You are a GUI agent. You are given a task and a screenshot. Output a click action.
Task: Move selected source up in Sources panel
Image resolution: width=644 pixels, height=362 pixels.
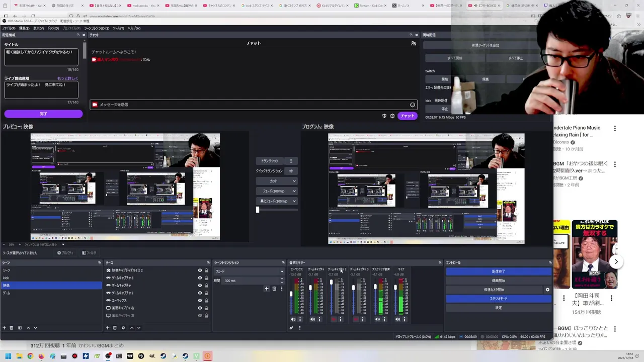tap(132, 328)
